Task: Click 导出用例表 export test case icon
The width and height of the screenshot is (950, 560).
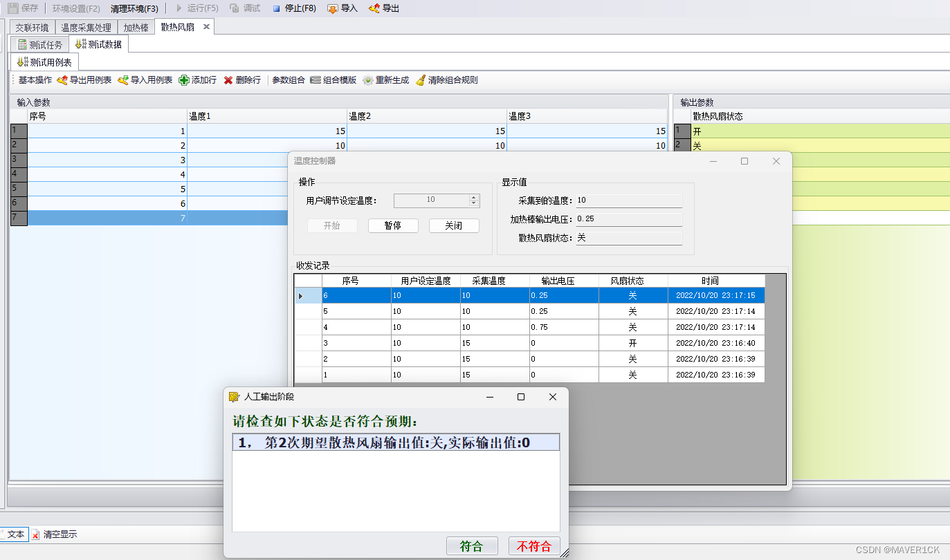Action: pos(62,80)
